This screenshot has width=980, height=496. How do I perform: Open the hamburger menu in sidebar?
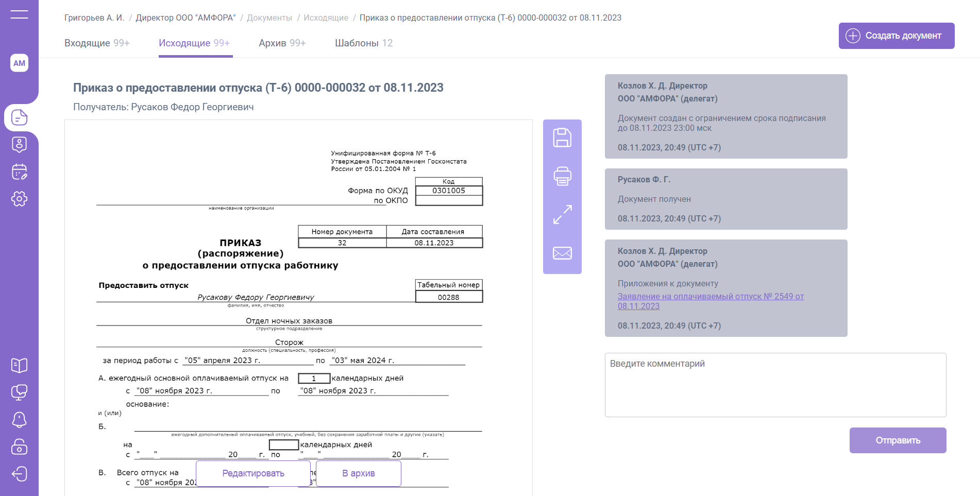tap(19, 14)
